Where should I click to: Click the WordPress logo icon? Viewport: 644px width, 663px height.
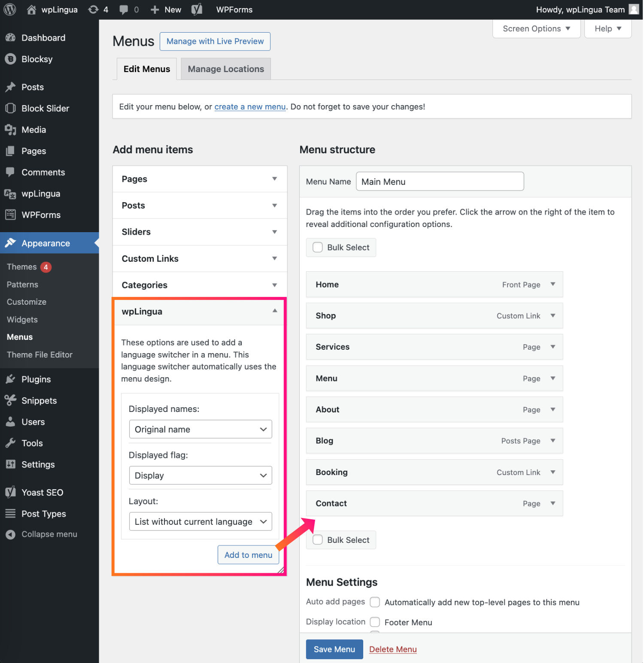tap(10, 9)
